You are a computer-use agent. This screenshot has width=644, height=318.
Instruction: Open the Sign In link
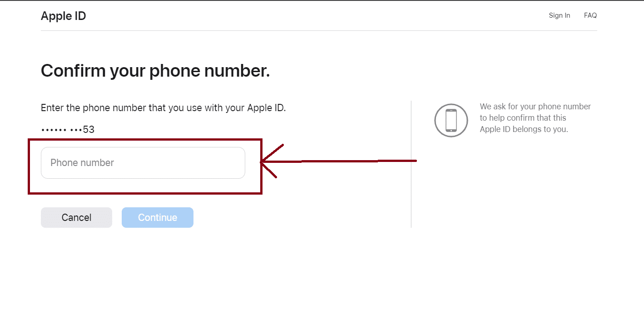tap(559, 15)
